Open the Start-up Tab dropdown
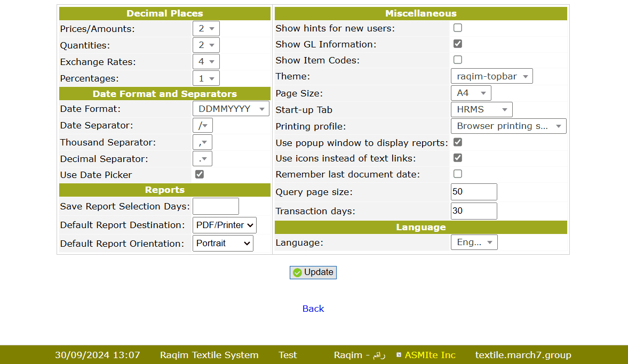The image size is (628, 364). point(481,110)
